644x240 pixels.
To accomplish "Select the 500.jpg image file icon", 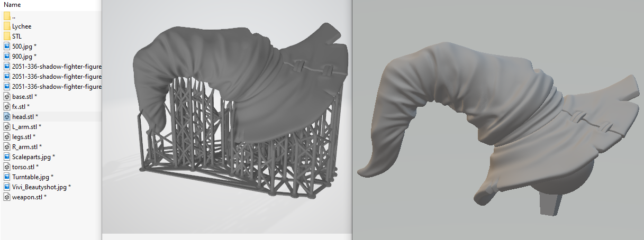I will pyautogui.click(x=7, y=46).
